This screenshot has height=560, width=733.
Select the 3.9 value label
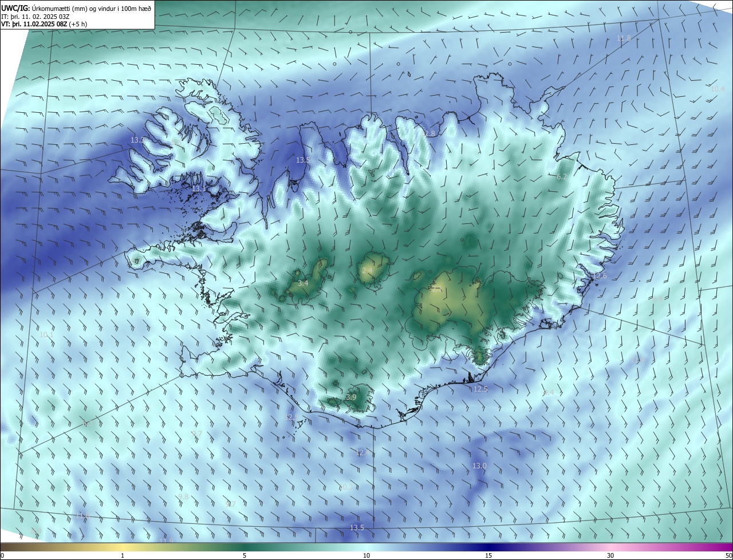[x=351, y=397]
